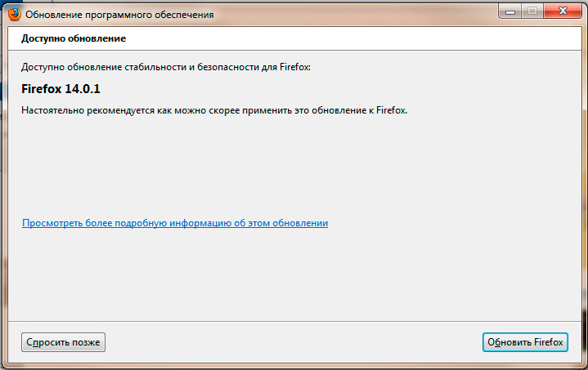This screenshot has width=588, height=370.
Task: Click the greyed-out maximize window button
Action: point(532,11)
